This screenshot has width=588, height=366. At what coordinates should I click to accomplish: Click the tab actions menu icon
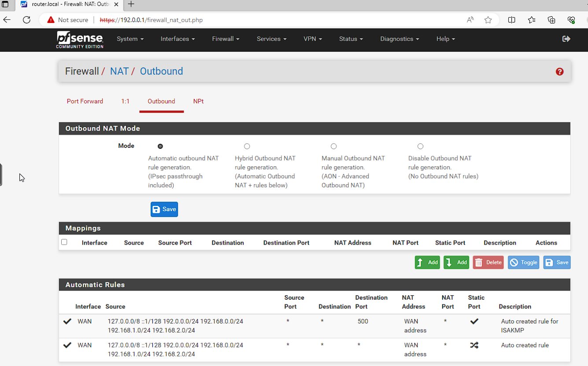pos(5,4)
